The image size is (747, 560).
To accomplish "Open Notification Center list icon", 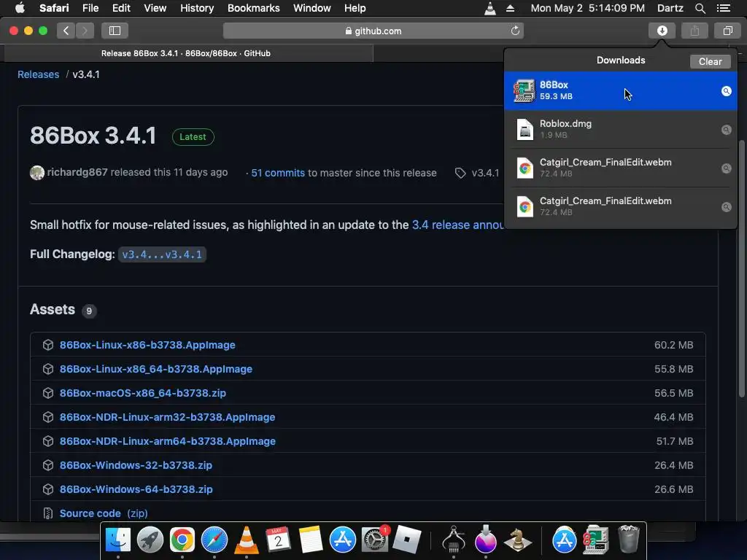I will click(723, 8).
